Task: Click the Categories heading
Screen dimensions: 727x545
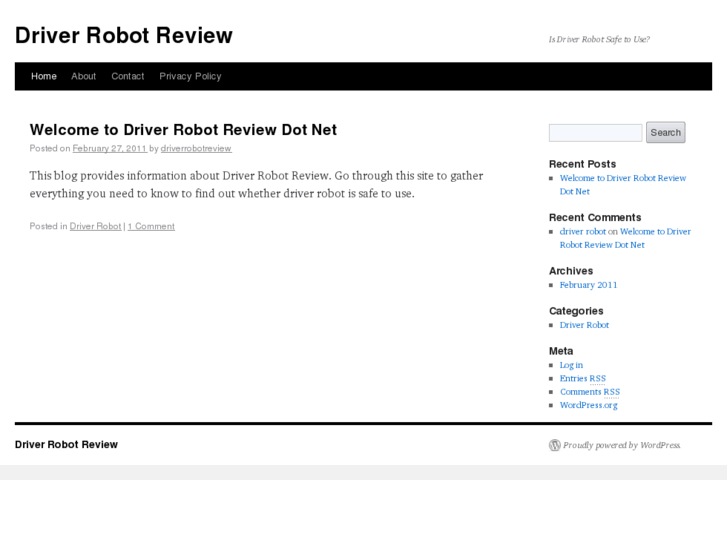Action: point(576,311)
